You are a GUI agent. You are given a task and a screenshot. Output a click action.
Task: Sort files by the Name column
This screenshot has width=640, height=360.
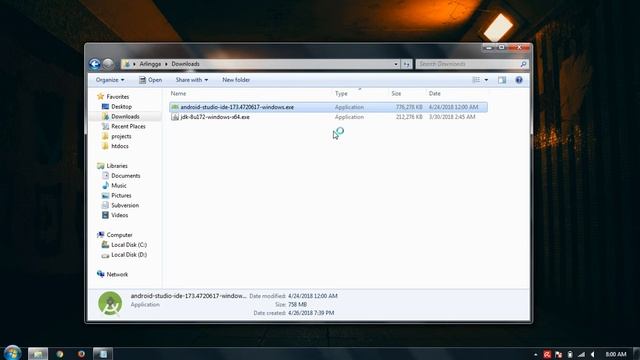tap(178, 93)
